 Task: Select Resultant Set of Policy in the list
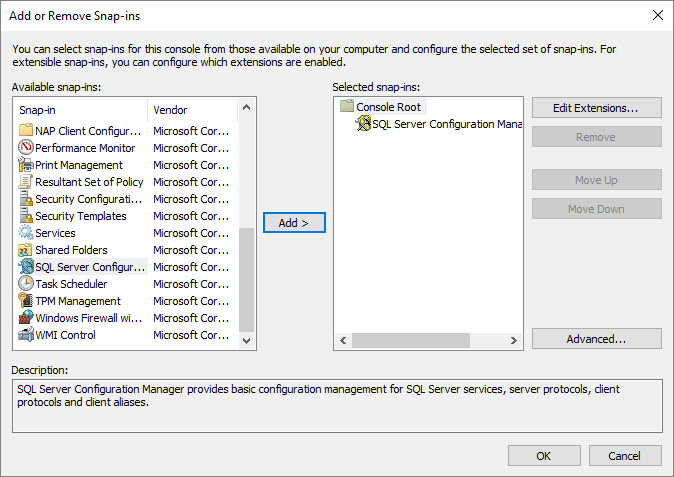[x=89, y=182]
